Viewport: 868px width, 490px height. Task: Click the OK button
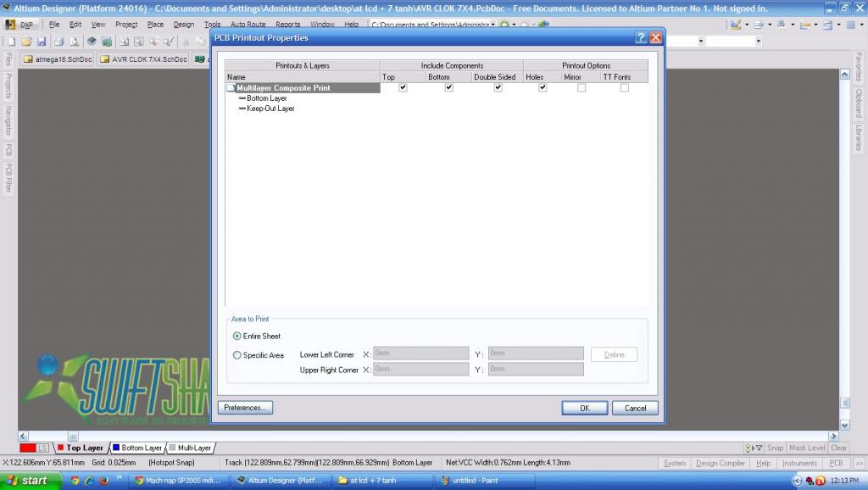pyautogui.click(x=585, y=408)
